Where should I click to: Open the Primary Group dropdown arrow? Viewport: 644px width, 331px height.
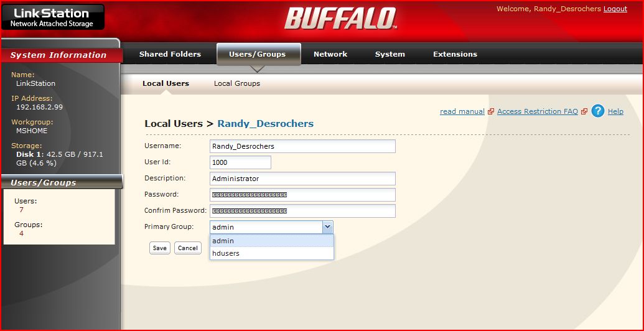tap(327, 226)
